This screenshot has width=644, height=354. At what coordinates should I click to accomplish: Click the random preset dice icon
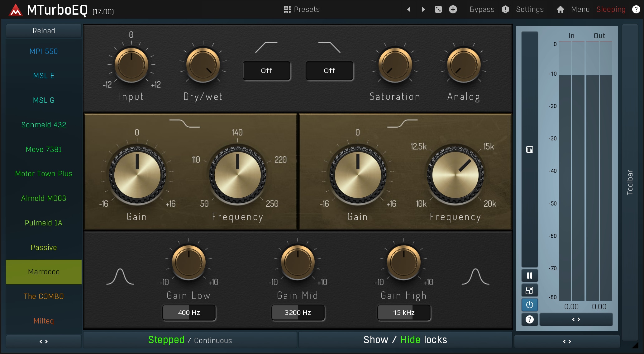tap(438, 9)
